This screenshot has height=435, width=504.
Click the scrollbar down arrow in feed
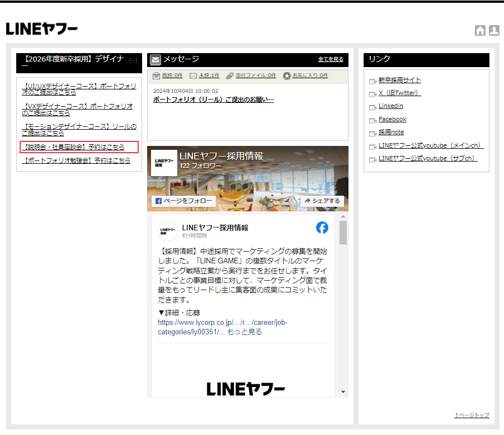[343, 392]
